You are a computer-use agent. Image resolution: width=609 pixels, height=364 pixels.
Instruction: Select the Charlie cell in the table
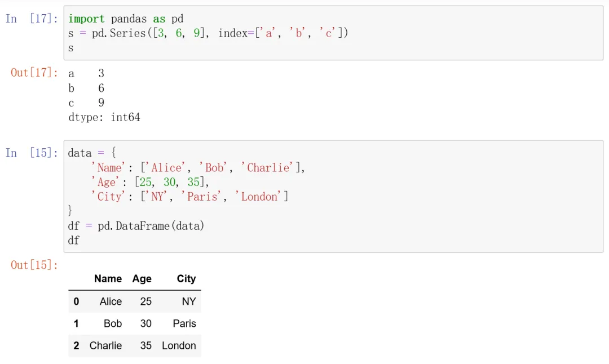click(x=105, y=345)
